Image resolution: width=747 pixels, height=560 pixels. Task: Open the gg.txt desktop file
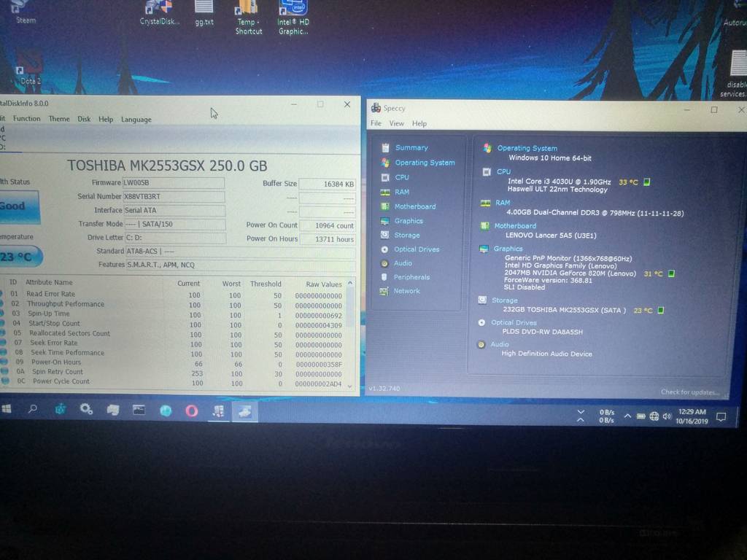(204, 13)
